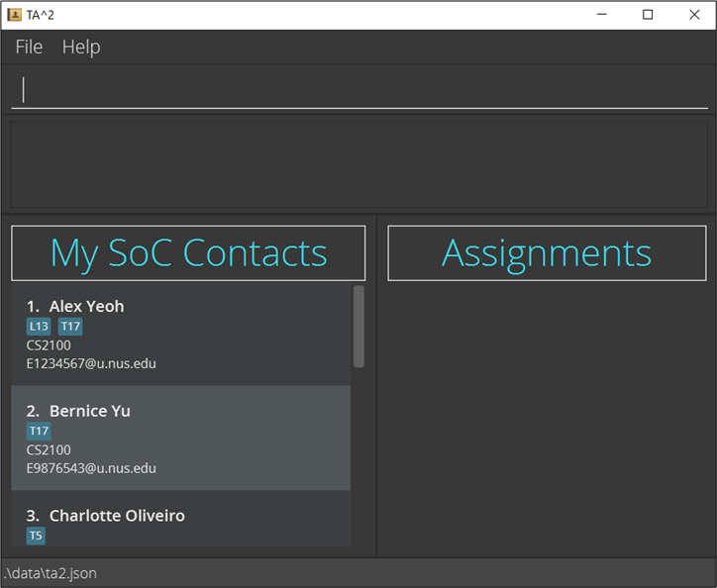Click the command input field

(358, 90)
